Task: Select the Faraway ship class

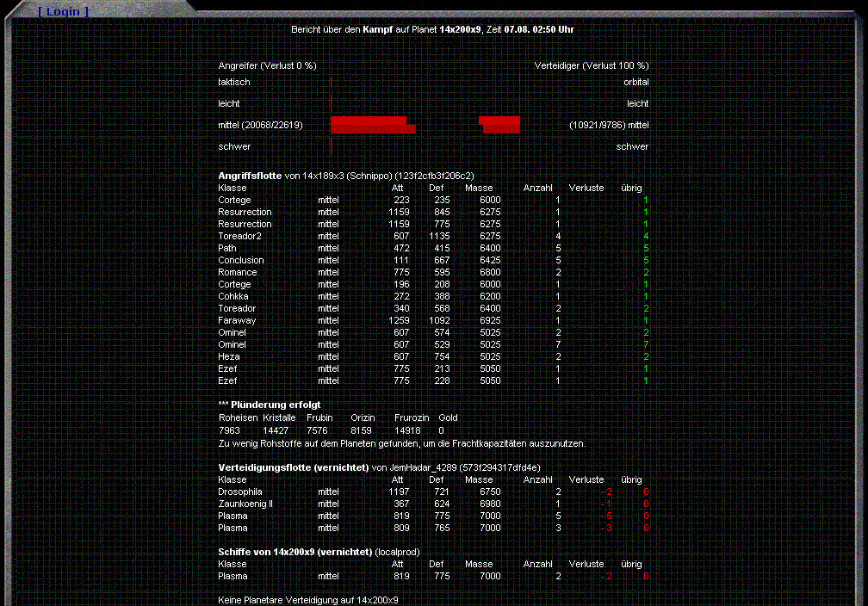Action: [x=237, y=320]
